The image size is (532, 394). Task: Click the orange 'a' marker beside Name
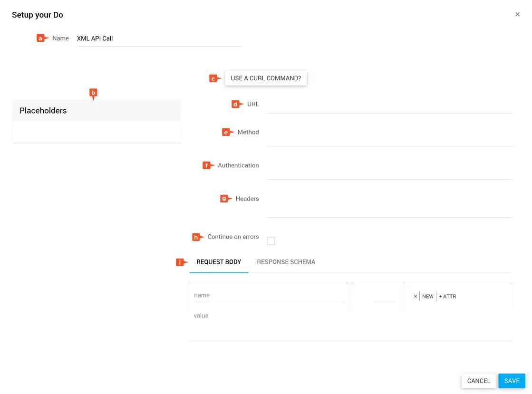pyautogui.click(x=41, y=38)
